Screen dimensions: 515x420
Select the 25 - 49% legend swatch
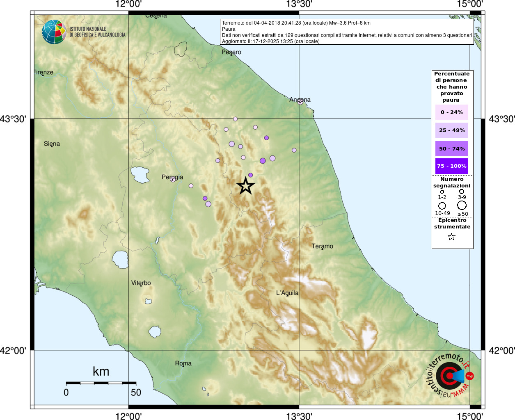[x=452, y=130]
